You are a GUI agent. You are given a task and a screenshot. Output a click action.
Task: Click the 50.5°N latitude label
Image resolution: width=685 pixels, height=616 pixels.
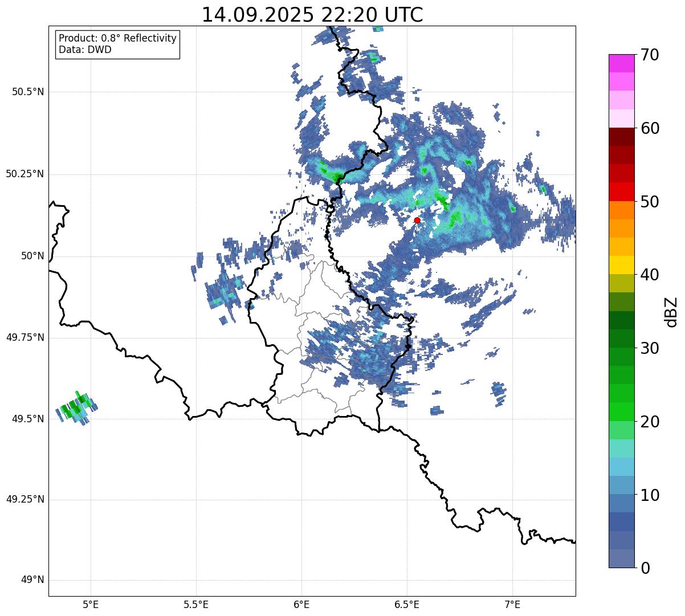tap(28, 92)
